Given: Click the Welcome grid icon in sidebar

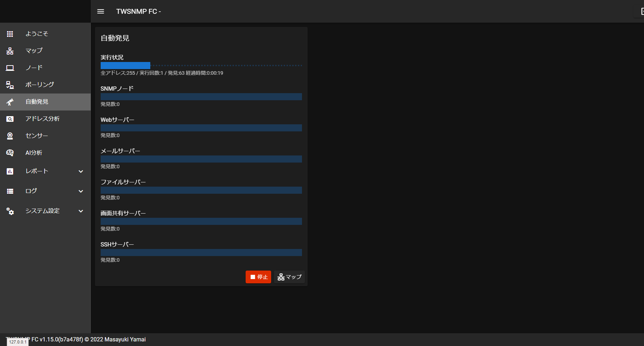Looking at the screenshot, I should (10, 34).
